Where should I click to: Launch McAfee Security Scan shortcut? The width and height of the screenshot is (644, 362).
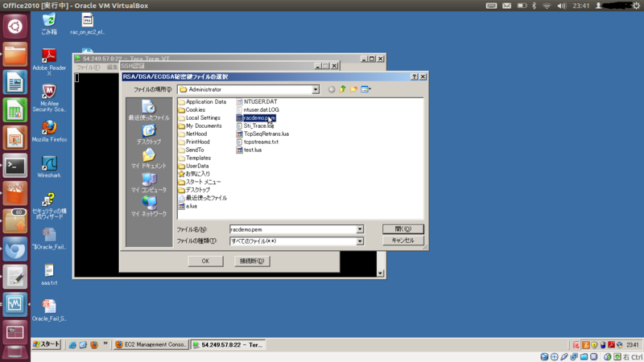(49, 98)
